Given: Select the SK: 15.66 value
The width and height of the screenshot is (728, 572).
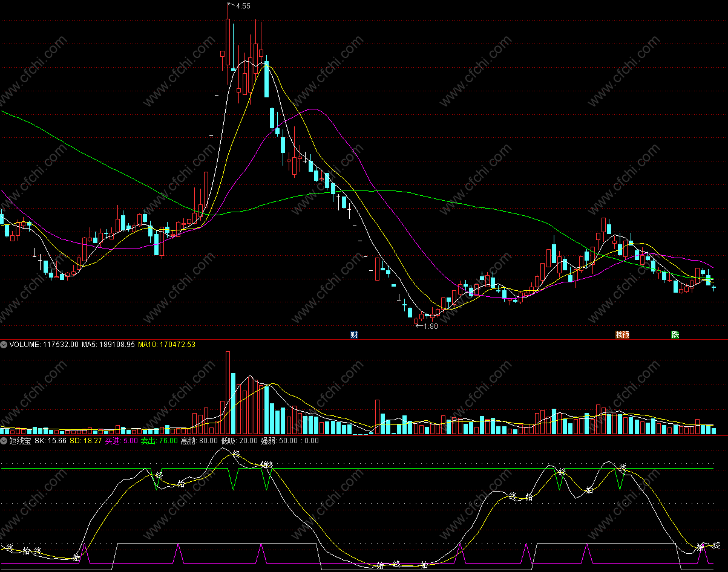Looking at the screenshot, I should 51,441.
